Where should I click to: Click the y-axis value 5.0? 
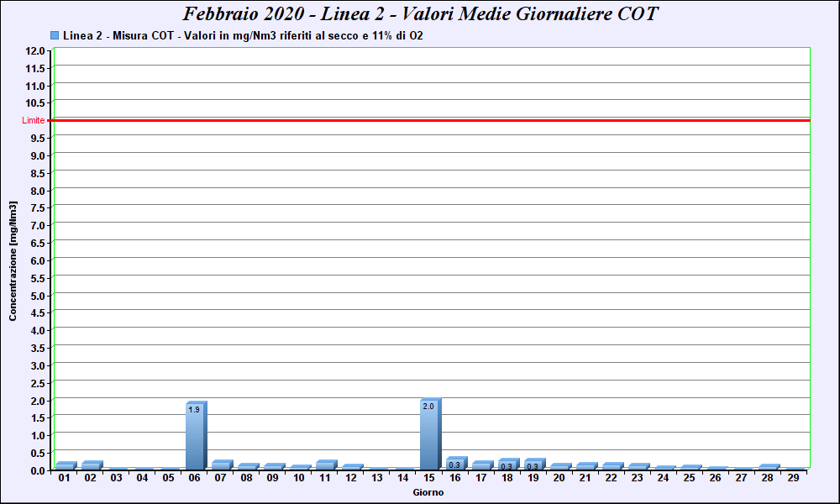point(38,296)
